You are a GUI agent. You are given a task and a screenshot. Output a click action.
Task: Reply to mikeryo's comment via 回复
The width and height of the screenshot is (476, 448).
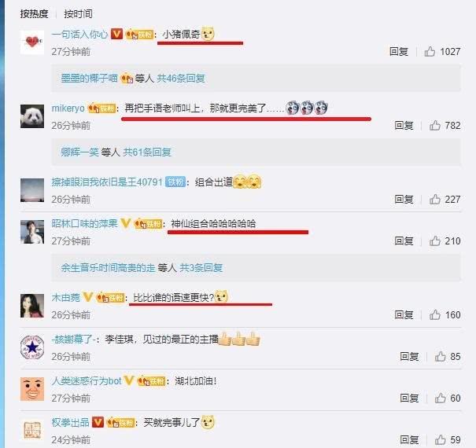click(404, 125)
